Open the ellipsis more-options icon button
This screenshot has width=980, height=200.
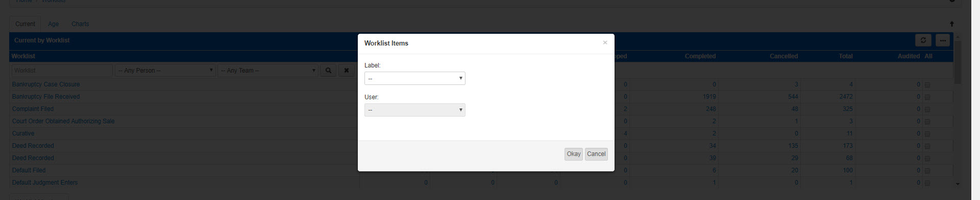(942, 40)
